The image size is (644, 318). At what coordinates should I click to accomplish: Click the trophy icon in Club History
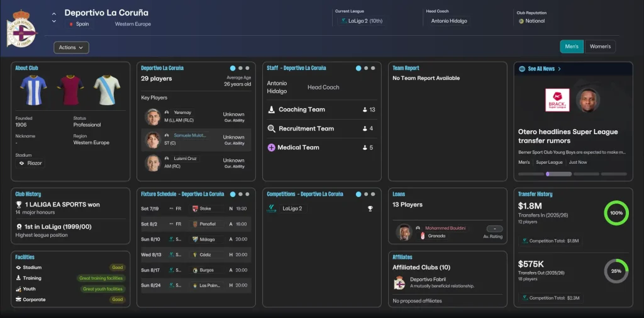point(19,205)
